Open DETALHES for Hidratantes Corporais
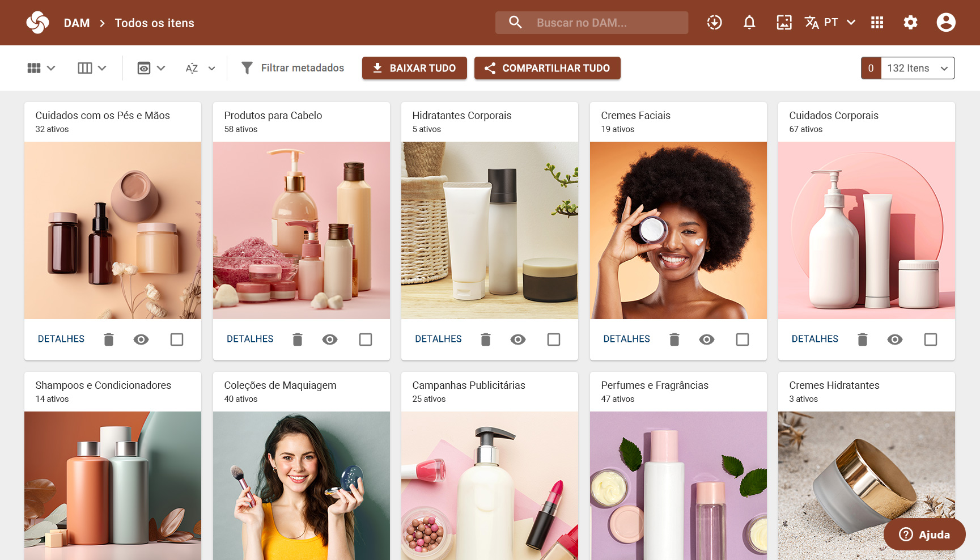 [438, 339]
